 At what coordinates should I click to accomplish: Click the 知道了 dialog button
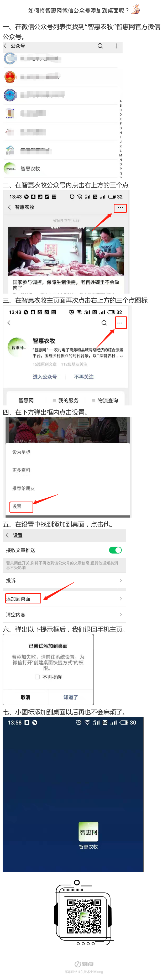coord(71,697)
